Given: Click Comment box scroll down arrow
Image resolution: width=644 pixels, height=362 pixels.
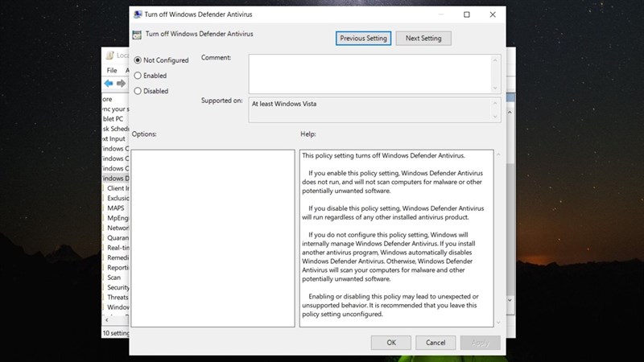Looking at the screenshot, I should (495, 88).
